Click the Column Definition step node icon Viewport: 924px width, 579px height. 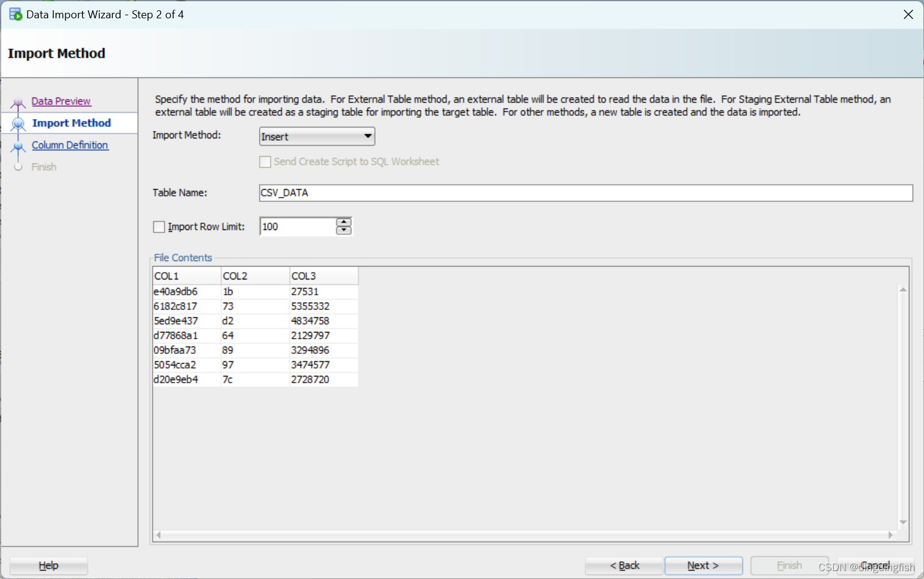[x=18, y=145]
